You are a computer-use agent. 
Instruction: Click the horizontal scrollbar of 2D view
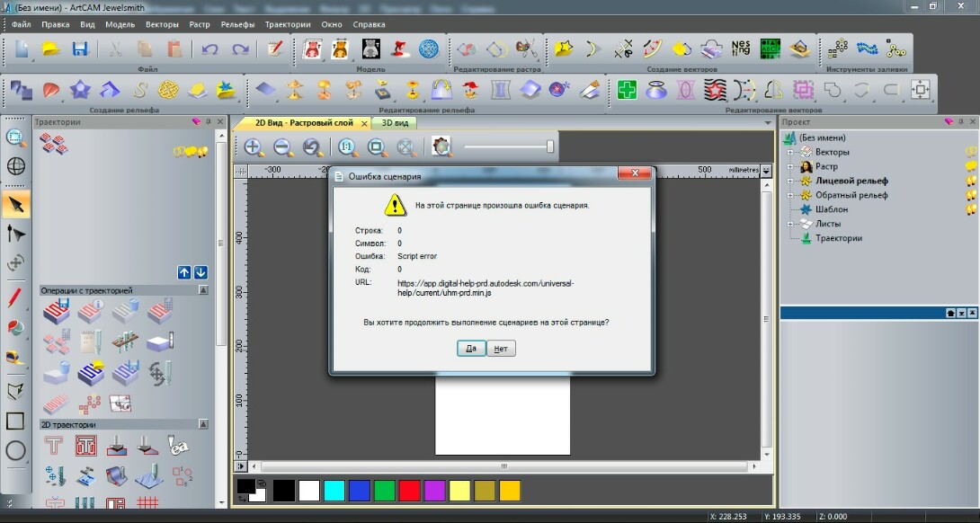(x=503, y=466)
